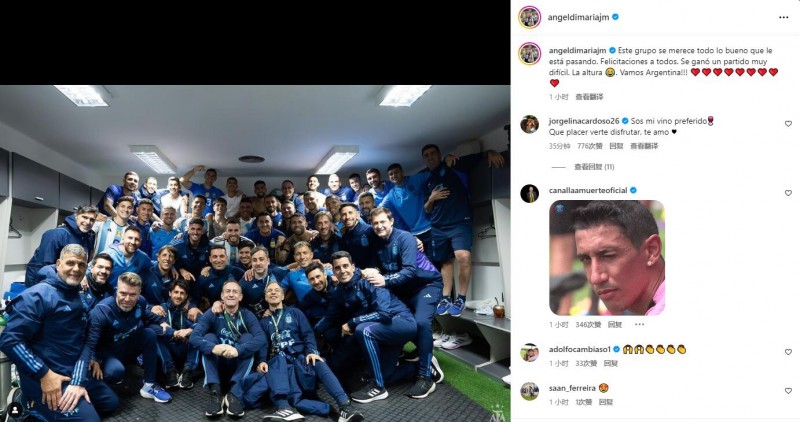
Task: Open the angeldimariajm username link in header
Action: [x=578, y=17]
